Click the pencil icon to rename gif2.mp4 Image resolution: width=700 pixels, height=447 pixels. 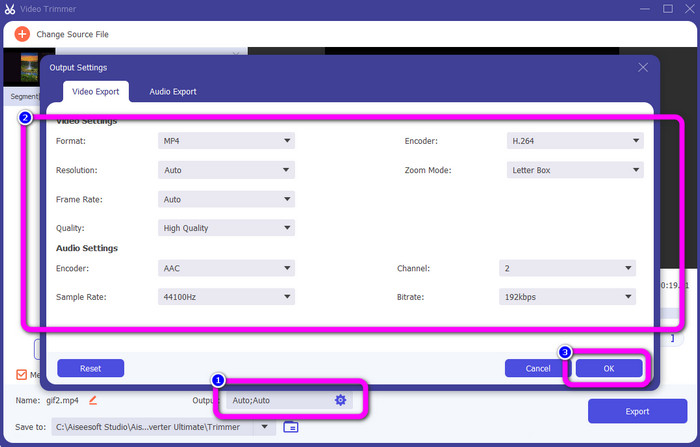point(93,400)
